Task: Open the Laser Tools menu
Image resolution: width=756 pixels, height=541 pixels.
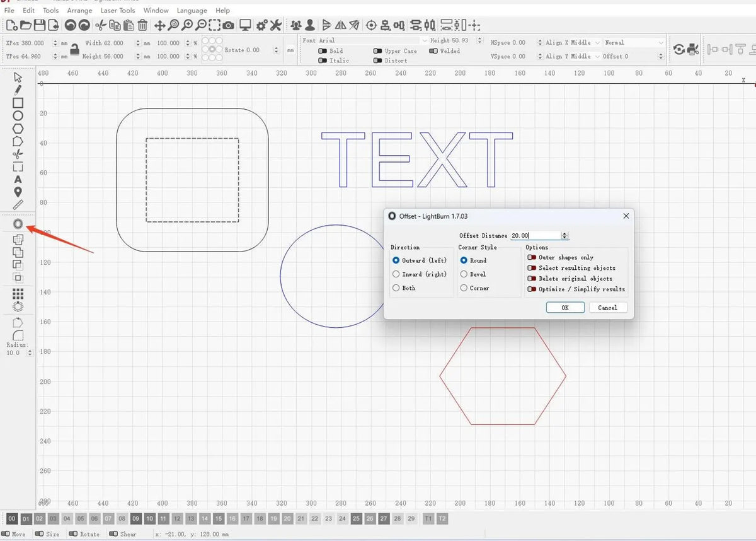Action: tap(118, 11)
